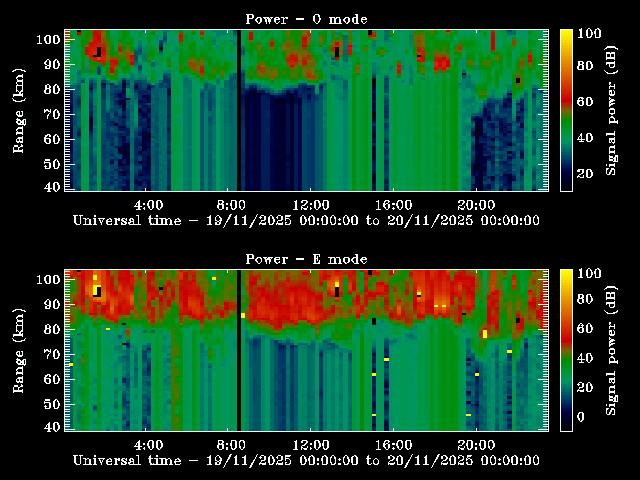Click the 'Range (km)' label of E mode plot
Viewport: 640px width, 480px height.
point(19,349)
